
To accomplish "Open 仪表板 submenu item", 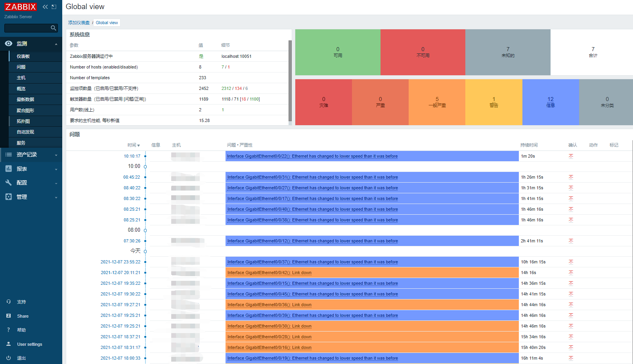I will click(23, 56).
